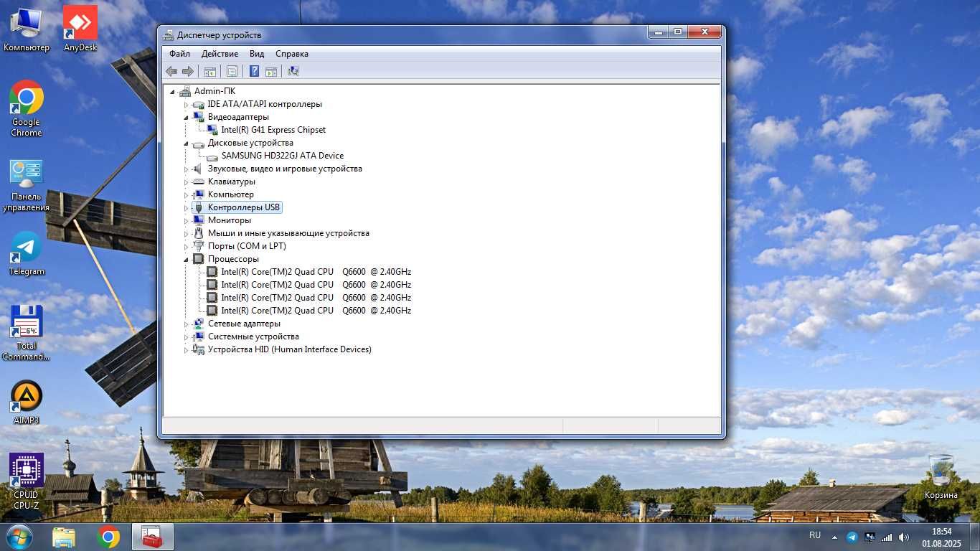Click the blue Help question mark icon

254,71
